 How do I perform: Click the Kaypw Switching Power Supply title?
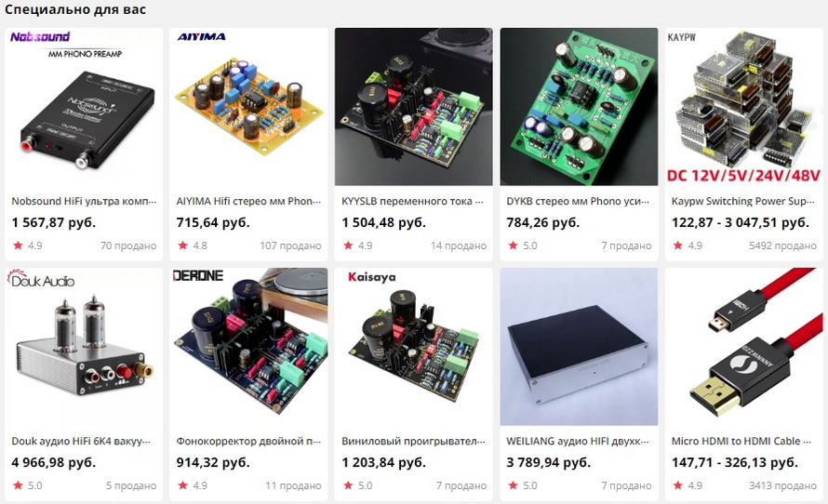(x=743, y=202)
